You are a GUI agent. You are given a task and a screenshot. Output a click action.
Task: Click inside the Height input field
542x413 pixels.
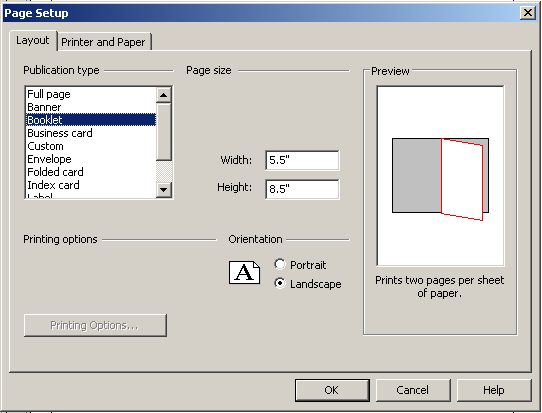coord(302,189)
